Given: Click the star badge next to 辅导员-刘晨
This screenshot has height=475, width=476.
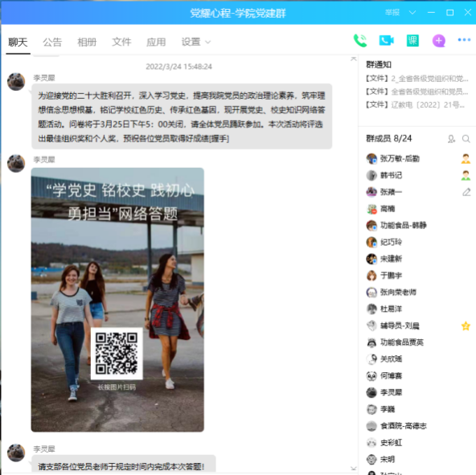Looking at the screenshot, I should (466, 326).
